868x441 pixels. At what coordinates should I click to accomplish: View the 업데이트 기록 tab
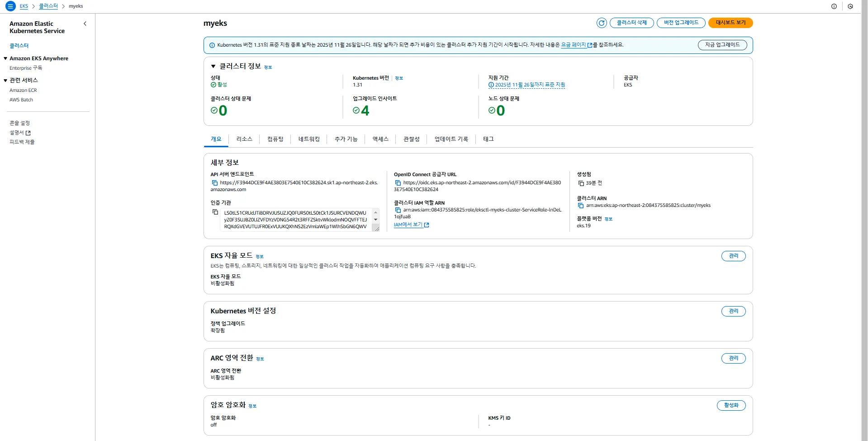451,139
